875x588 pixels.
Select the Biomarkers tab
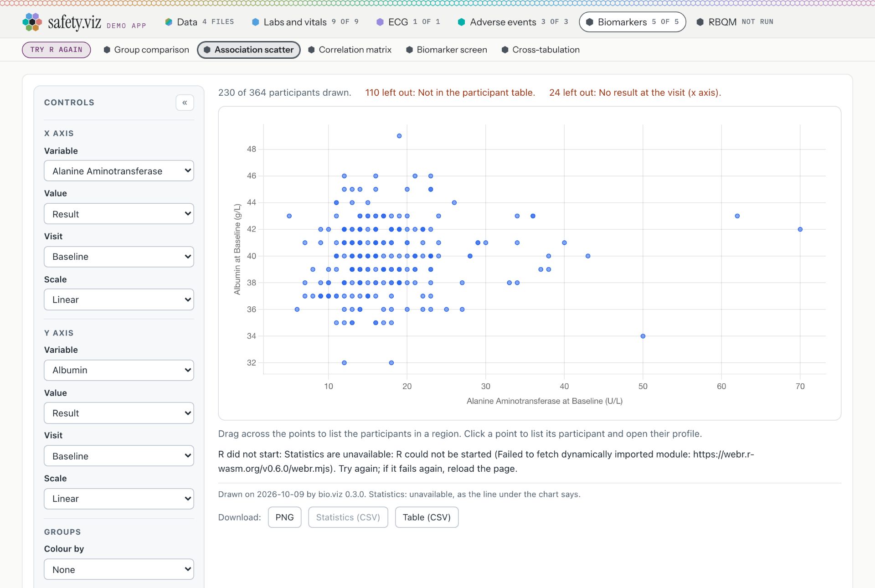tap(633, 22)
